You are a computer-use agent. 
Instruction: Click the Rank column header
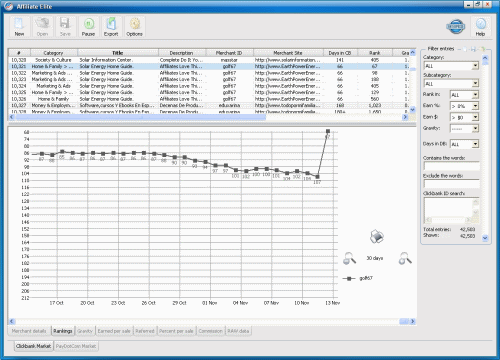click(375, 53)
